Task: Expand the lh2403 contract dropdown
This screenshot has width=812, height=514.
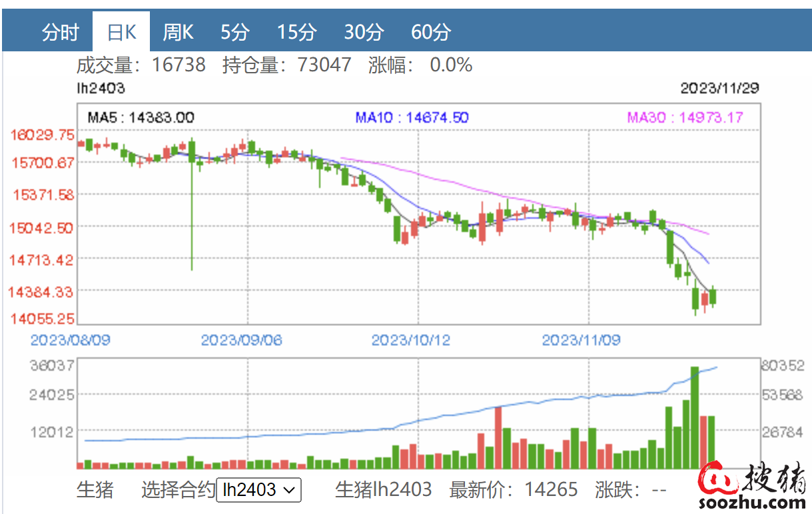Action: (258, 490)
